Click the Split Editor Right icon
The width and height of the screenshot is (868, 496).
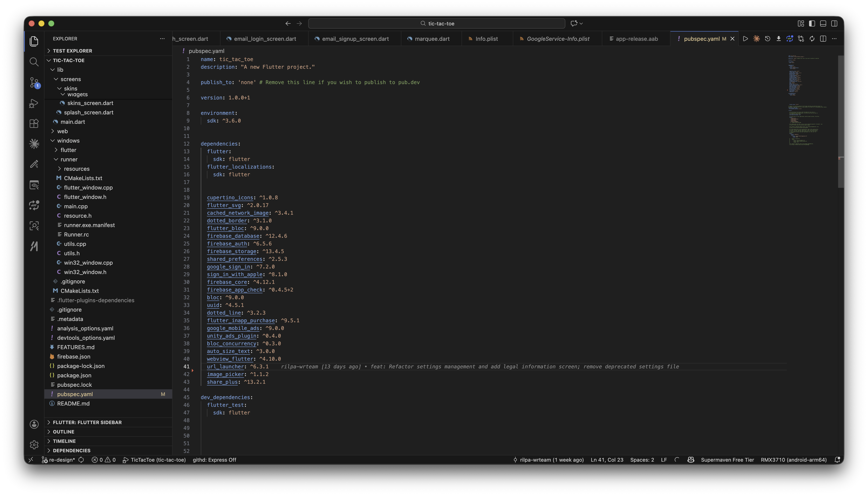tap(823, 38)
